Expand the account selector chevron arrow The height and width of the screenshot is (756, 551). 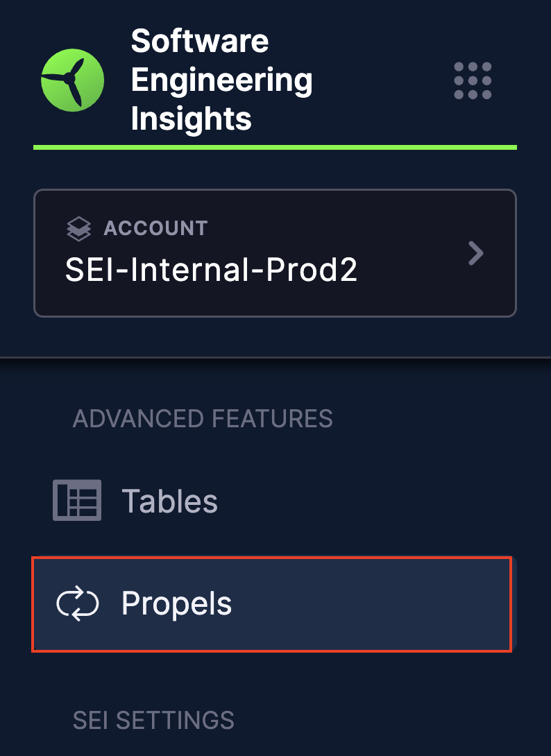475,253
